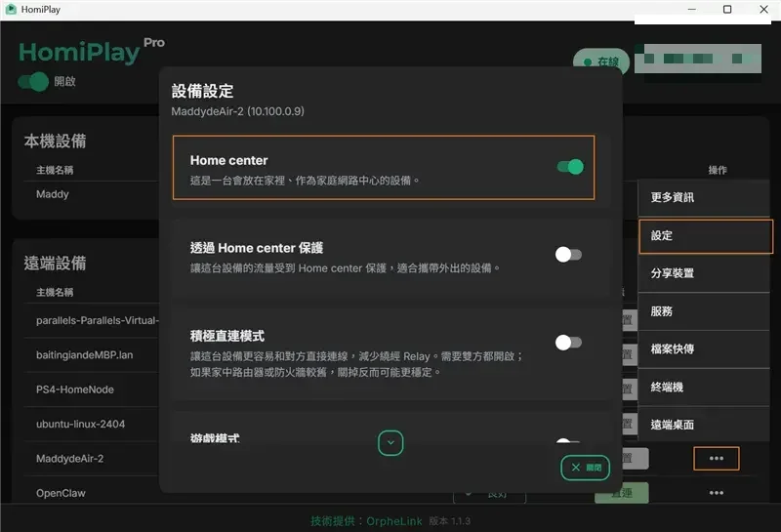This screenshot has height=532, width=781.
Task: Click the scroll-down chevron in the dialog
Action: pos(390,443)
